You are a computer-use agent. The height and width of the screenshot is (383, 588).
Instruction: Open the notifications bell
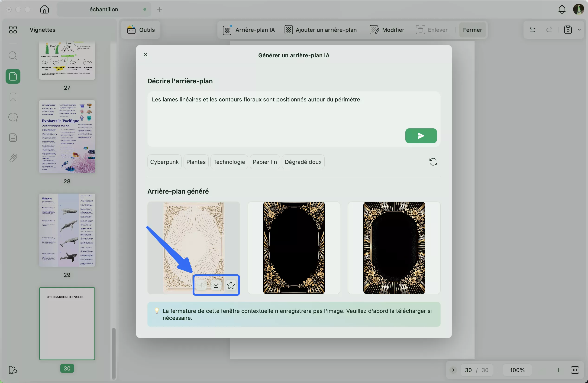click(x=562, y=9)
